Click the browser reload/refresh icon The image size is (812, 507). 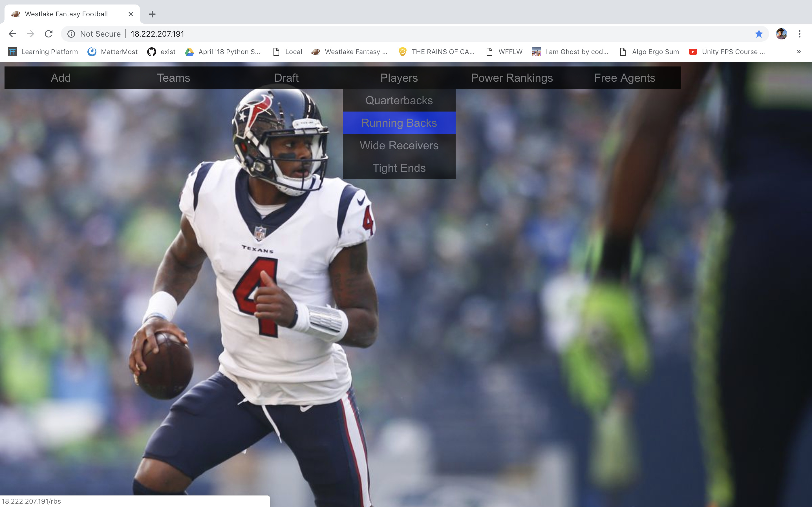(50, 33)
